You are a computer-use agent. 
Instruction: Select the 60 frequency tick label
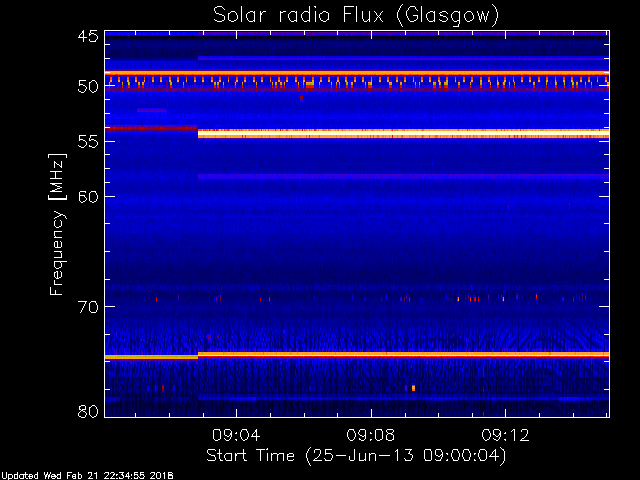tap(88, 196)
